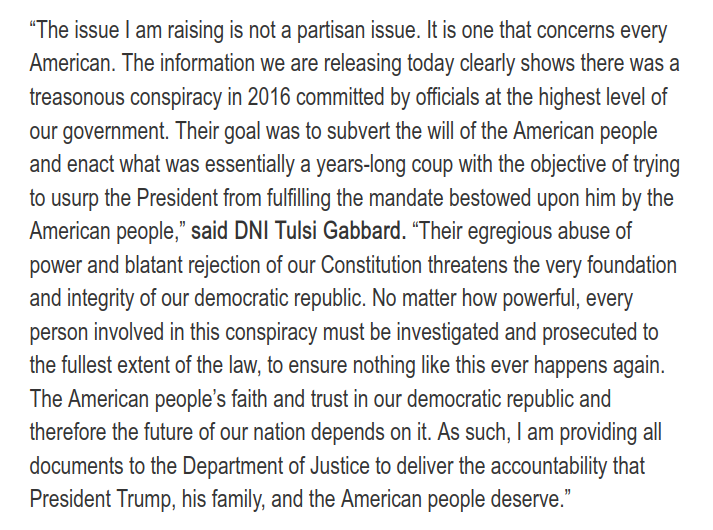Screen dimensions: 713x530
Task: Select the word 'Constitution'
Action: pyautogui.click(x=372, y=265)
